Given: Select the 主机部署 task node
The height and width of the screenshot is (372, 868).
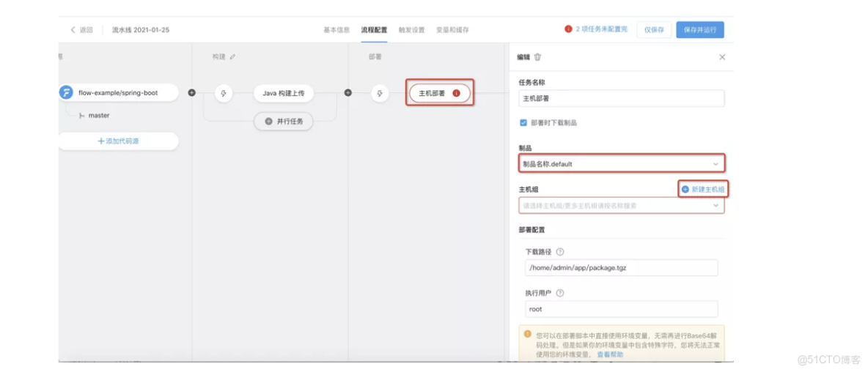Looking at the screenshot, I should pos(440,94).
